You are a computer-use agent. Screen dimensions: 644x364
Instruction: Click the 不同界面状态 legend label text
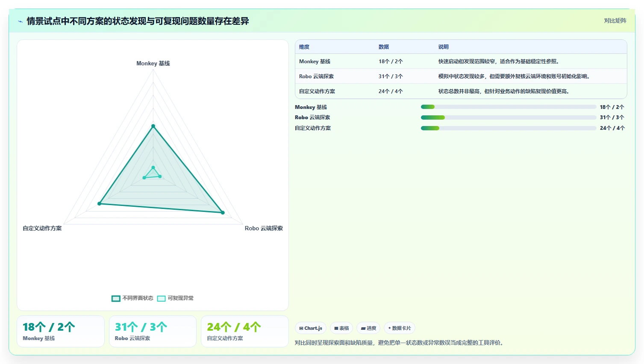click(138, 298)
